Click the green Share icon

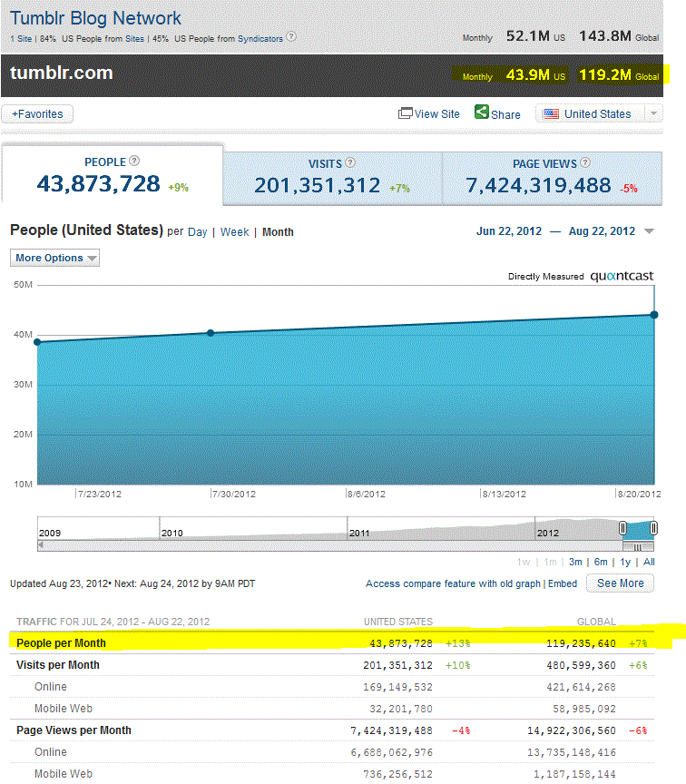pos(482,112)
